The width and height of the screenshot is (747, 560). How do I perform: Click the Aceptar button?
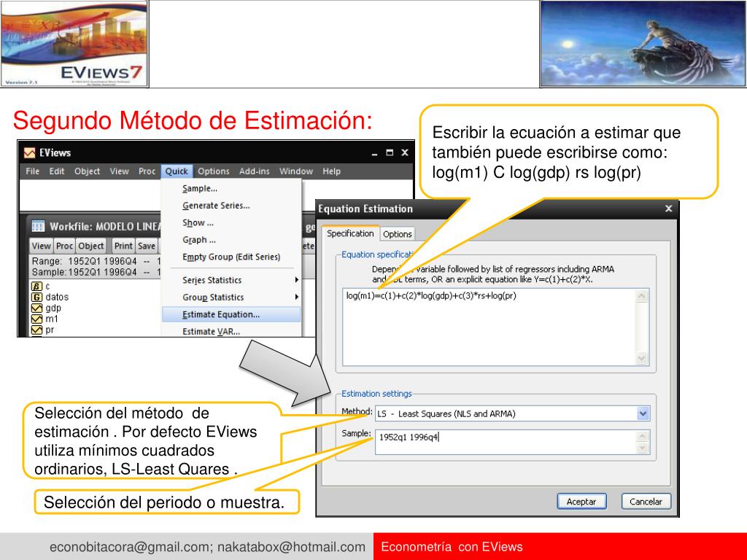pos(581,502)
